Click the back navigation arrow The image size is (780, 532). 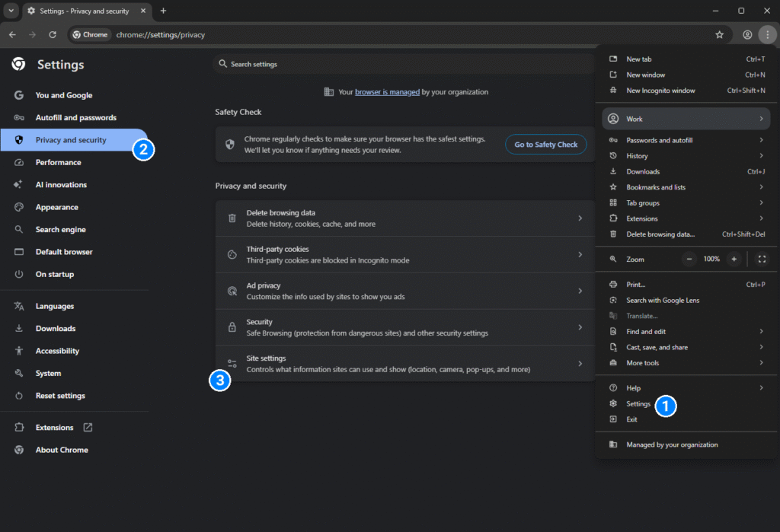(x=12, y=35)
